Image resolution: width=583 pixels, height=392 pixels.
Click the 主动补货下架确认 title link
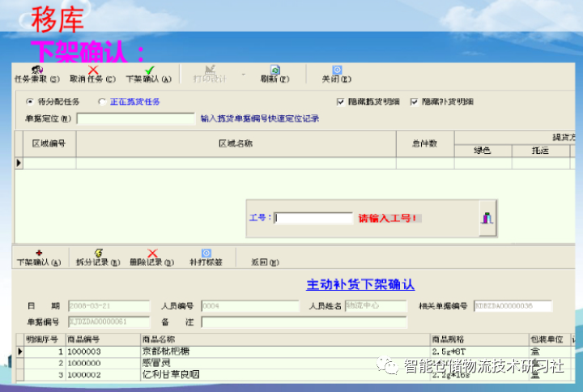[x=360, y=284]
